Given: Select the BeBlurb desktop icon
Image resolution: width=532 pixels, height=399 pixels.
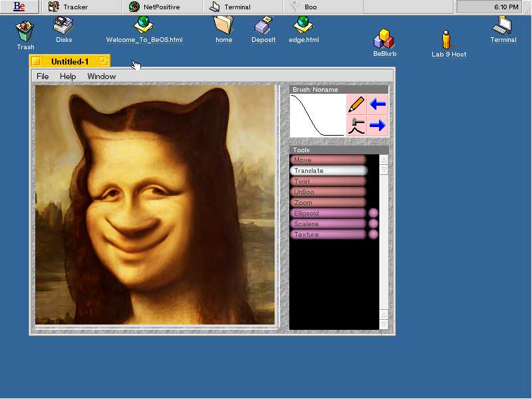Looking at the screenshot, I should [x=384, y=43].
